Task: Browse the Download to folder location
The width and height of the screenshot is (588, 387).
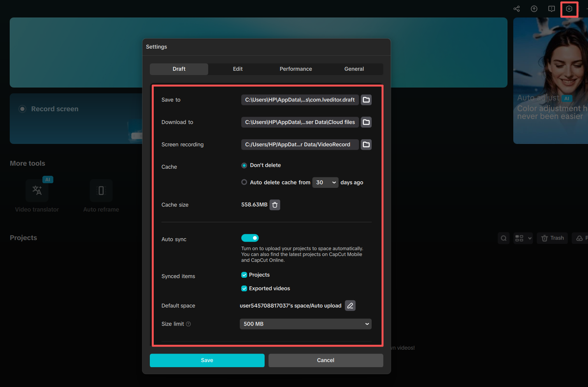Action: [366, 122]
